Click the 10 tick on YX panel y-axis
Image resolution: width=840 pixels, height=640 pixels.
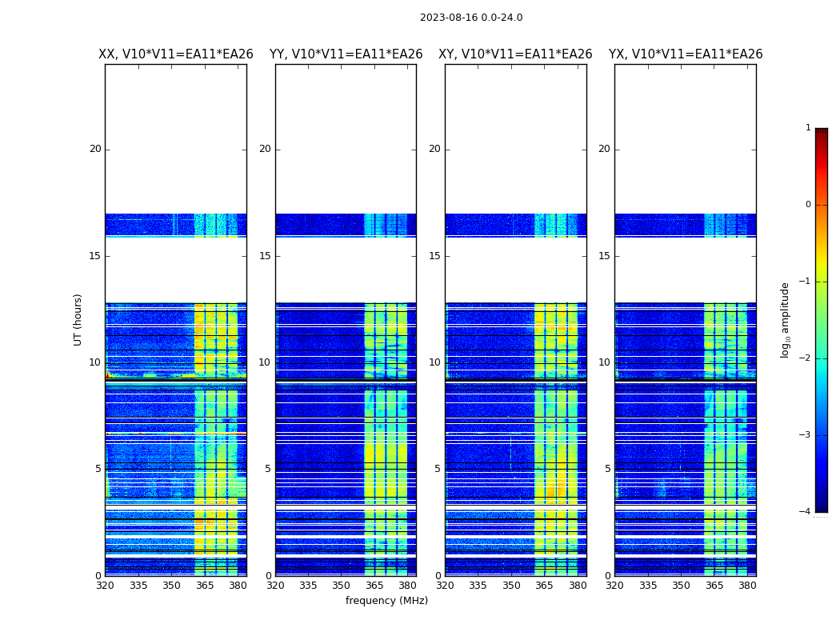[x=604, y=362]
